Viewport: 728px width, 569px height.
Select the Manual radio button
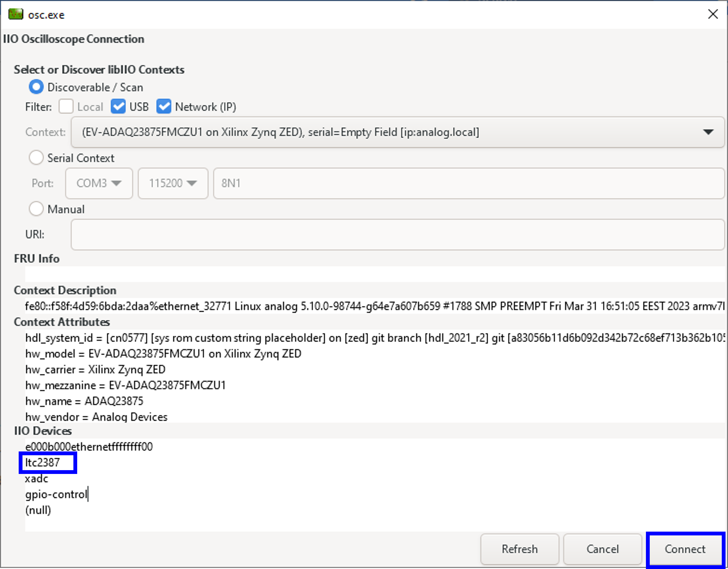tap(36, 209)
